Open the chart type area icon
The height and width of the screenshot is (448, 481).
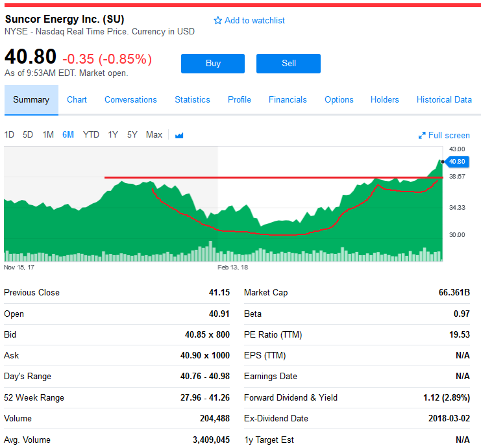(x=179, y=135)
